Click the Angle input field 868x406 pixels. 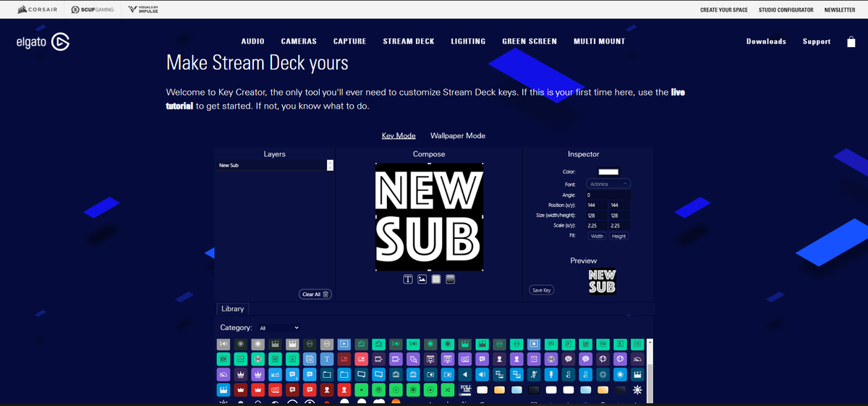tap(608, 195)
